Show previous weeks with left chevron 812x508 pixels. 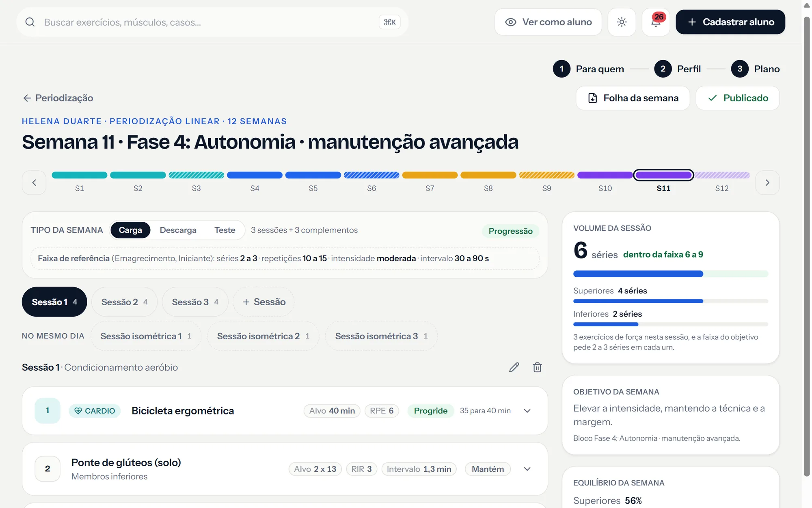(x=34, y=182)
